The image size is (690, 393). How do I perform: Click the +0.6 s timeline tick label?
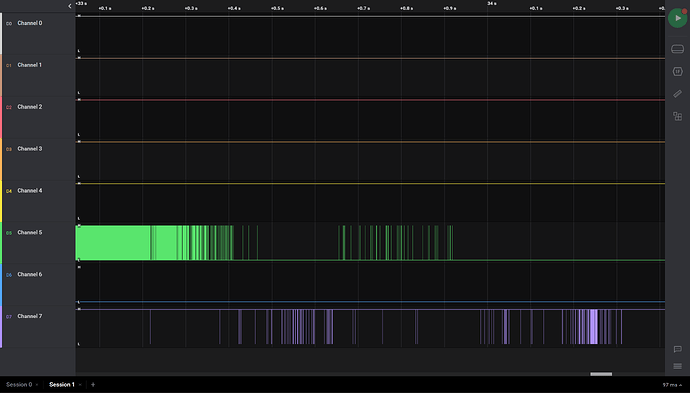[320, 8]
